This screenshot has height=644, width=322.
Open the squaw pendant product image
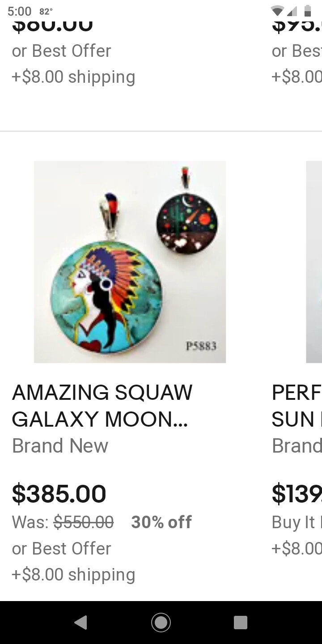(130, 262)
